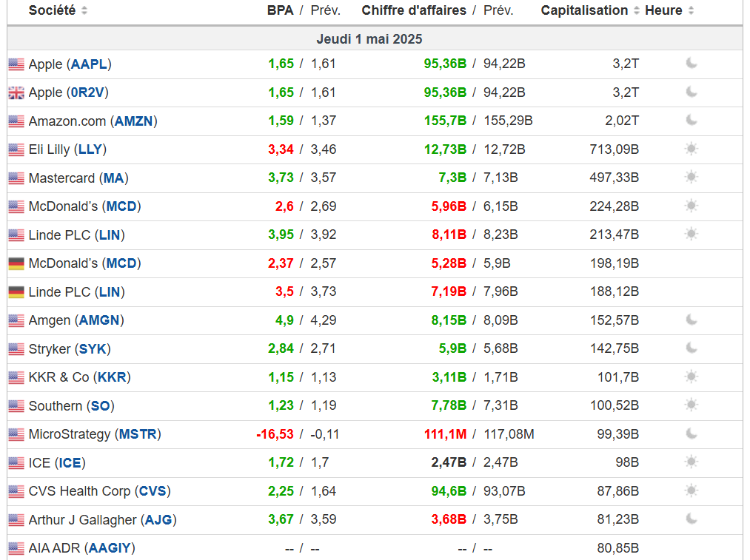Click the moon icon in the Arthur J Gallagher row
This screenshot has width=750, height=560.
692,519
